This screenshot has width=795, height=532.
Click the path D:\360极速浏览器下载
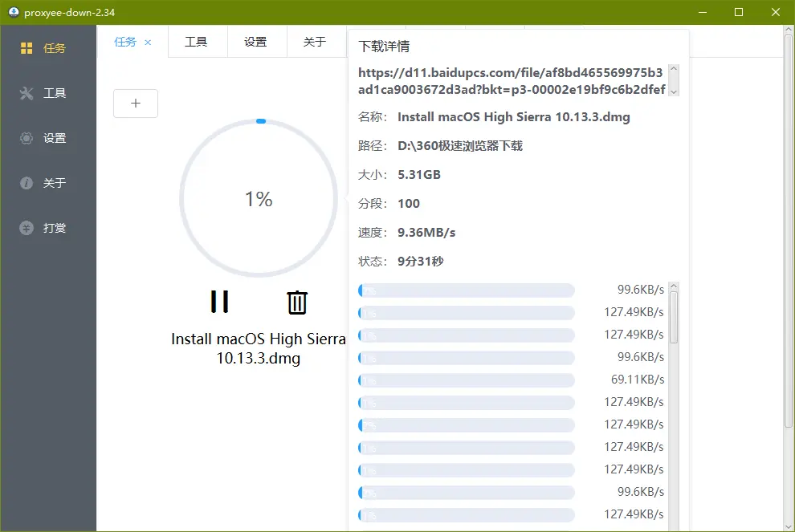[460, 146]
